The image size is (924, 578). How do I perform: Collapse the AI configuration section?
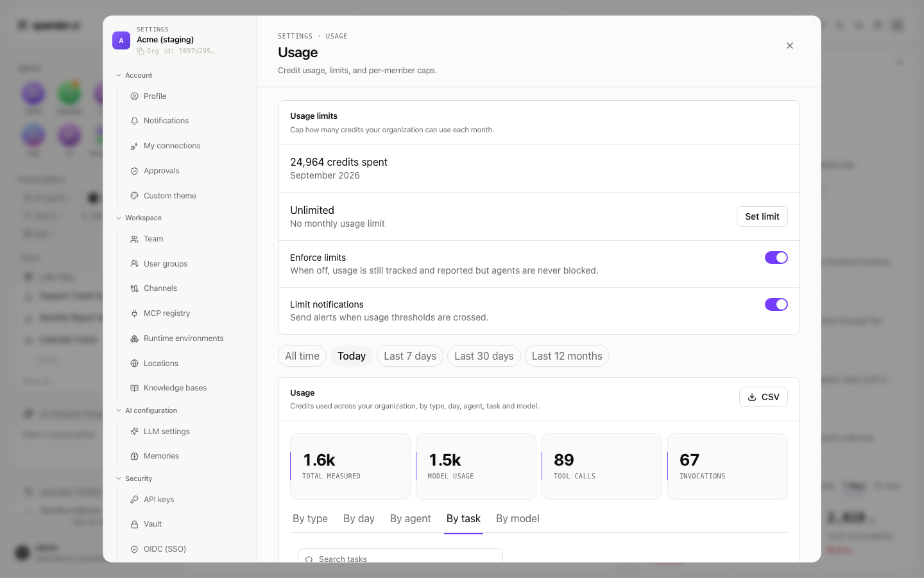click(146, 410)
